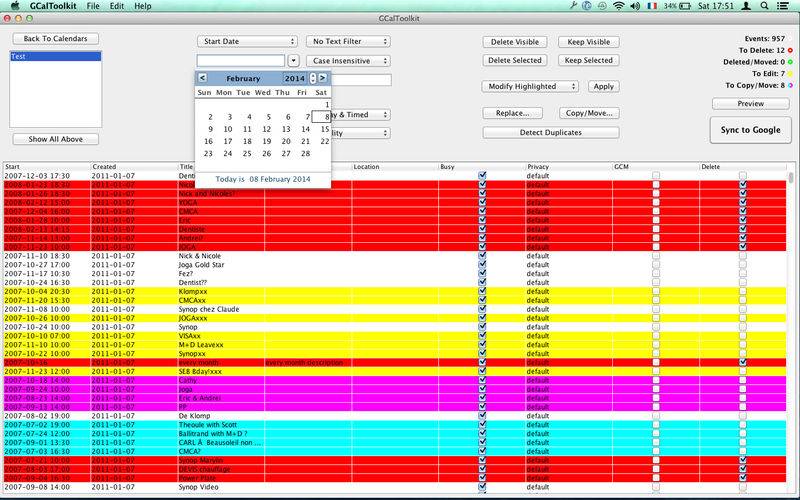This screenshot has height=500, width=800.
Task: Open the File menu
Action: [x=93, y=6]
